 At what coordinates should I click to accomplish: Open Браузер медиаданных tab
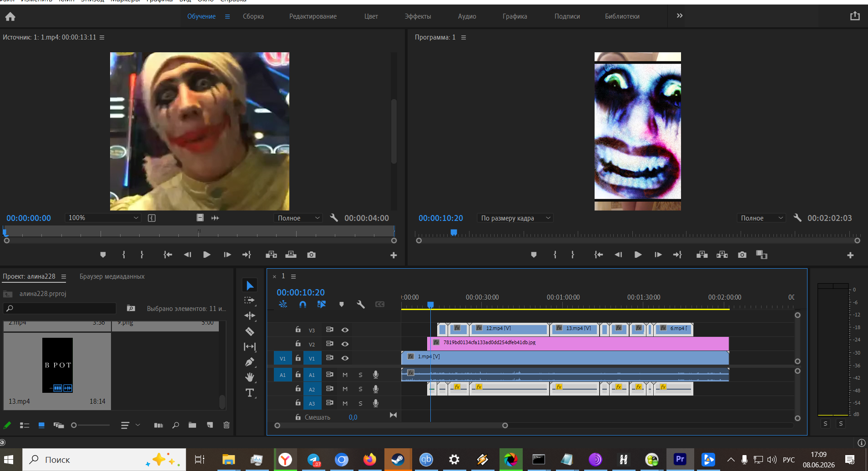click(x=112, y=276)
